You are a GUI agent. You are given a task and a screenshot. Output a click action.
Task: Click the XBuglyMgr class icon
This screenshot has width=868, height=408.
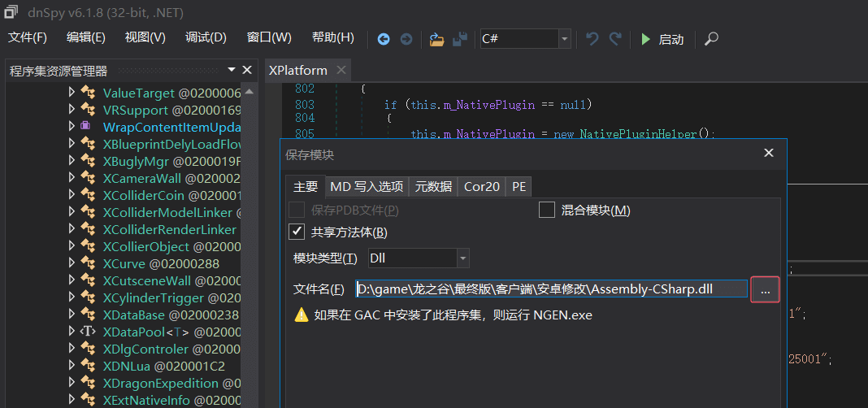[x=88, y=161]
